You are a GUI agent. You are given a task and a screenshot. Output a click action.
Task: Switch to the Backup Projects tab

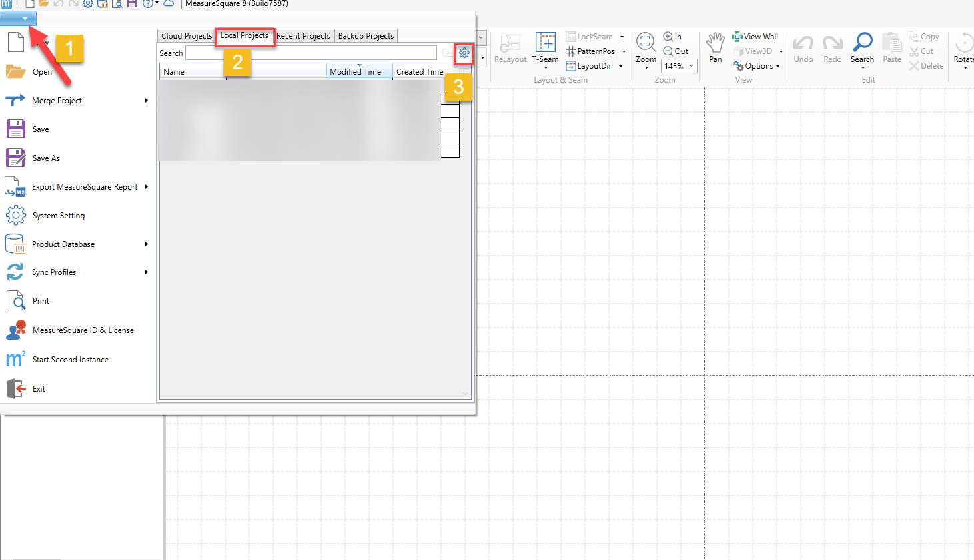366,36
